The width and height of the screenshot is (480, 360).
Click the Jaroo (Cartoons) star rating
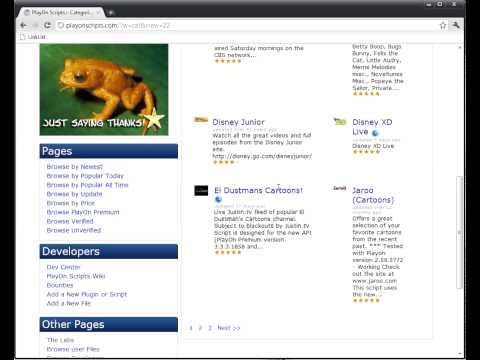tap(366, 301)
